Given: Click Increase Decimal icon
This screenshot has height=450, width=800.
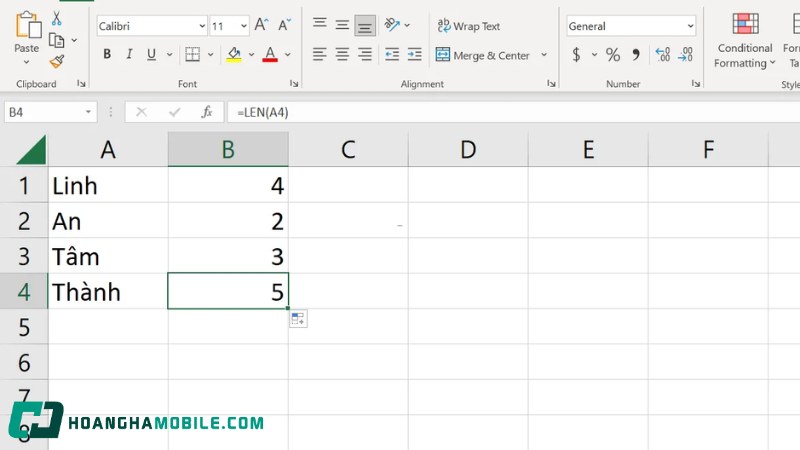Looking at the screenshot, I should point(663,54).
